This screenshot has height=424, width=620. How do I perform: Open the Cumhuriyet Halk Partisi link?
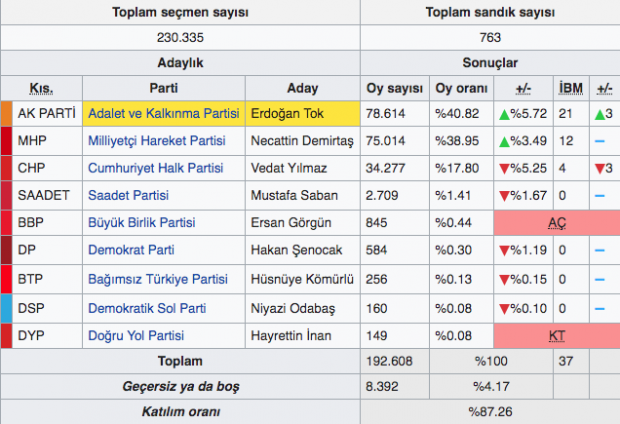155,168
